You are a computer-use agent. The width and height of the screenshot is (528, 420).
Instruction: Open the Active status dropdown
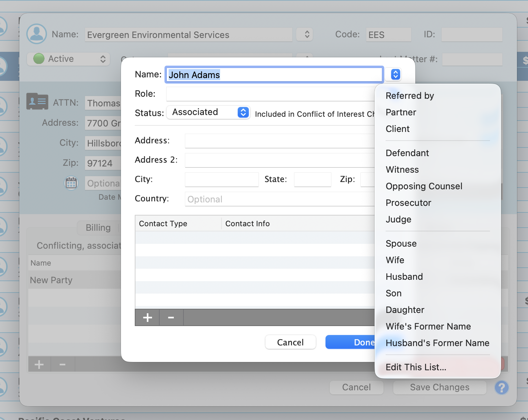click(x=102, y=59)
